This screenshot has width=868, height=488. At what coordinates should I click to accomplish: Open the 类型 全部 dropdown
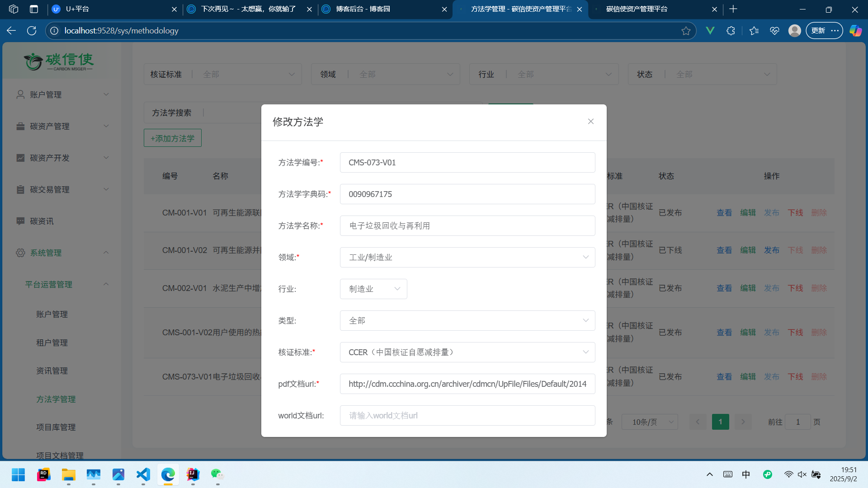point(467,320)
